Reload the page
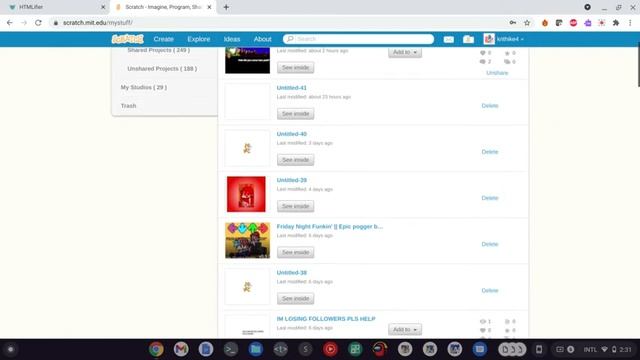The height and width of the screenshot is (360, 640). pos(38,23)
